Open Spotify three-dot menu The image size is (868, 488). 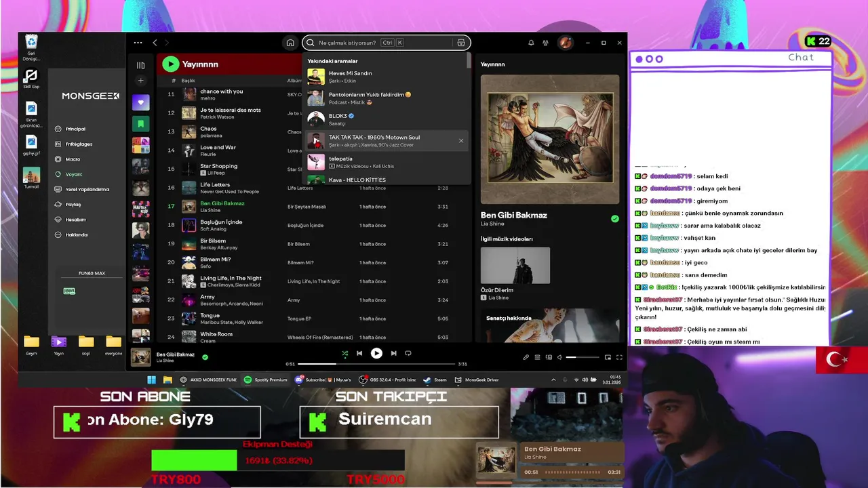point(138,43)
